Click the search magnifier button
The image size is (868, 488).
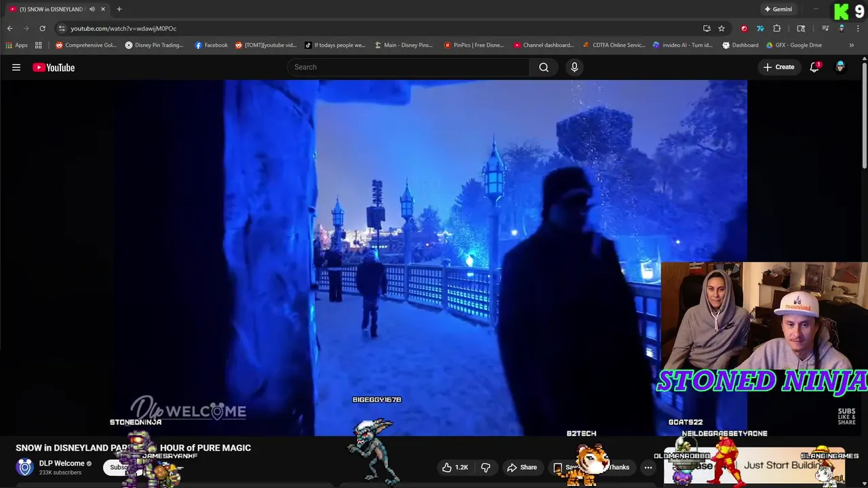544,67
